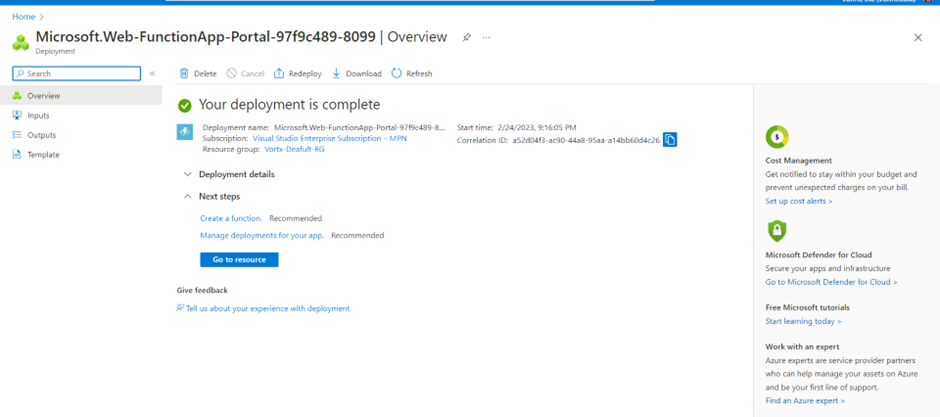Click the Cost Management donut icon

(777, 137)
